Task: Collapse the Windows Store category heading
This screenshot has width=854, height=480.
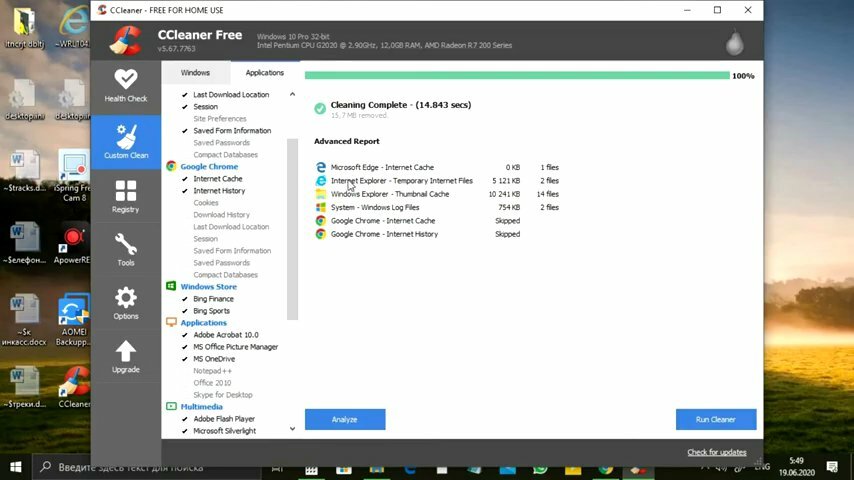Action: [209, 287]
